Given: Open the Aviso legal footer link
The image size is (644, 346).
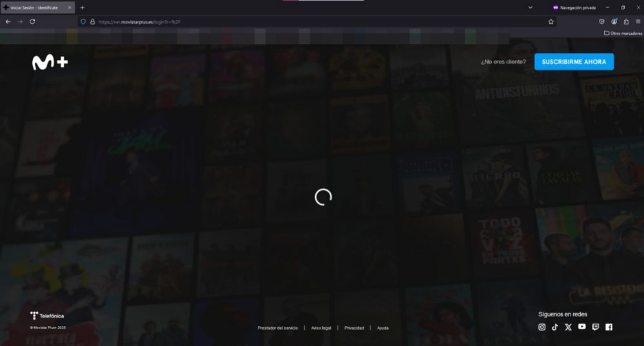Looking at the screenshot, I should 321,328.
